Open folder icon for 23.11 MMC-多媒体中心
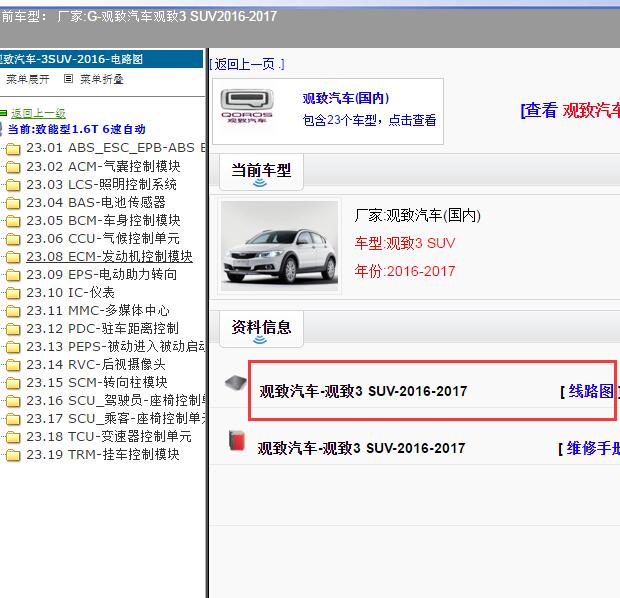 click(x=13, y=312)
